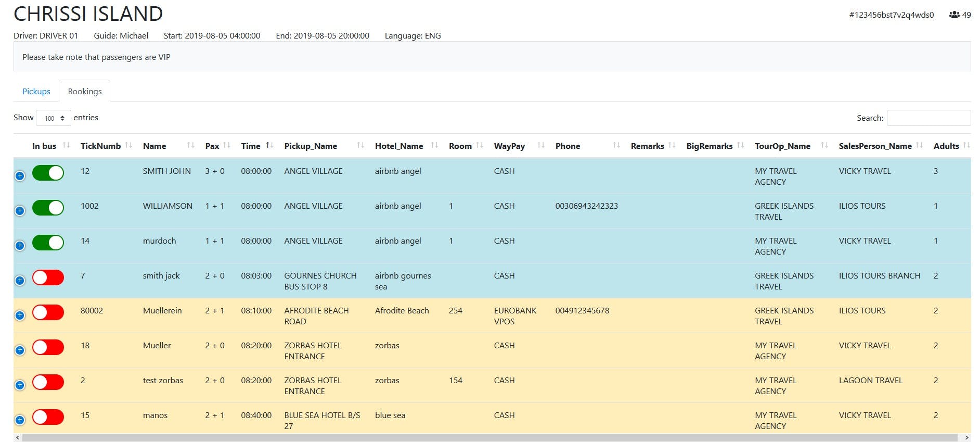
Task: Sort by Pax column arrows
Action: 227,146
